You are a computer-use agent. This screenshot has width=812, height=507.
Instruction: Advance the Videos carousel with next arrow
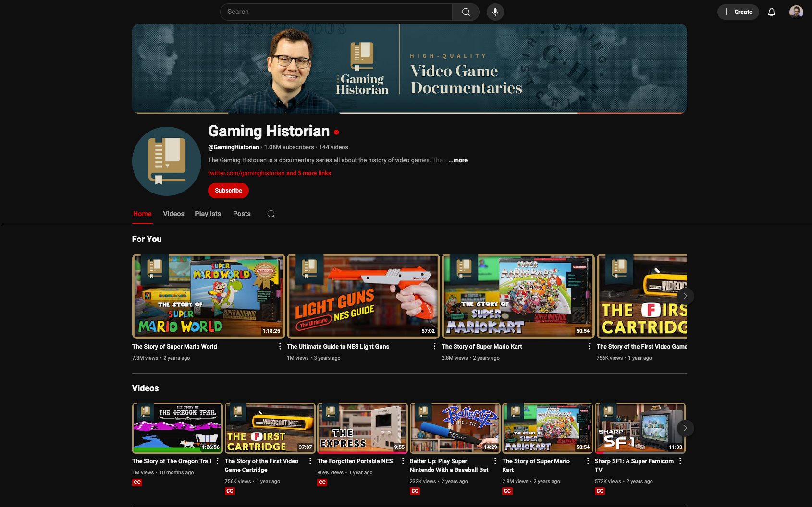point(685,428)
